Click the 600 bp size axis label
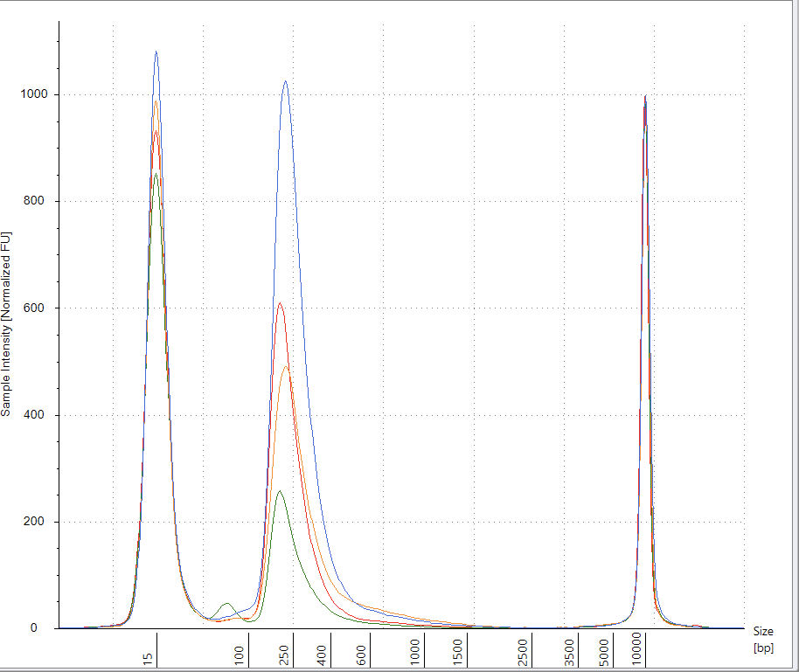Image resolution: width=799 pixels, height=672 pixels. click(x=361, y=655)
